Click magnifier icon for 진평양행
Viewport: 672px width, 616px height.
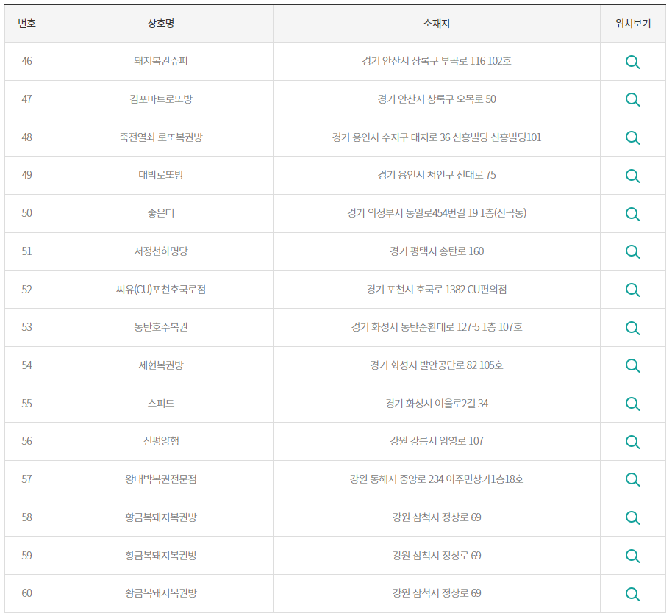(x=632, y=442)
